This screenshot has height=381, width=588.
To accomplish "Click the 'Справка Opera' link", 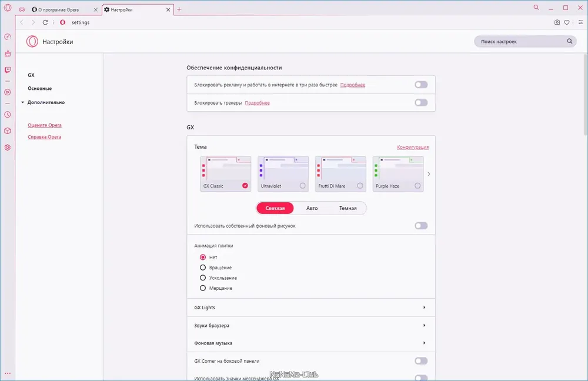I will tap(44, 137).
